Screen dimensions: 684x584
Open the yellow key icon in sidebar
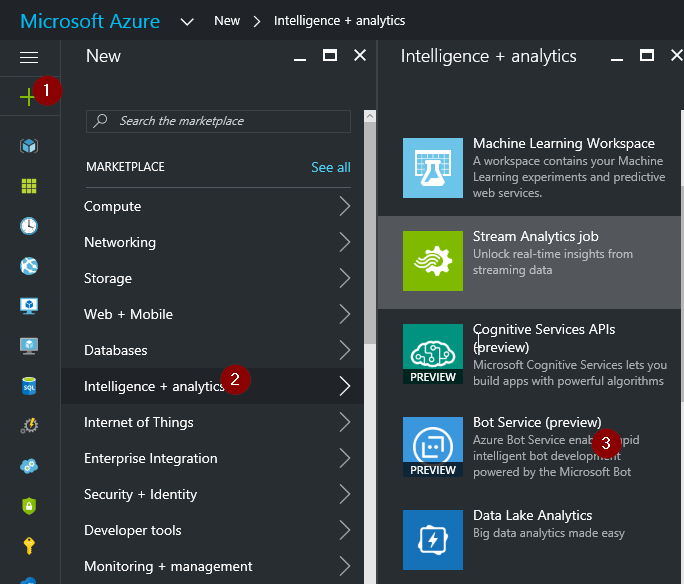pos(29,546)
